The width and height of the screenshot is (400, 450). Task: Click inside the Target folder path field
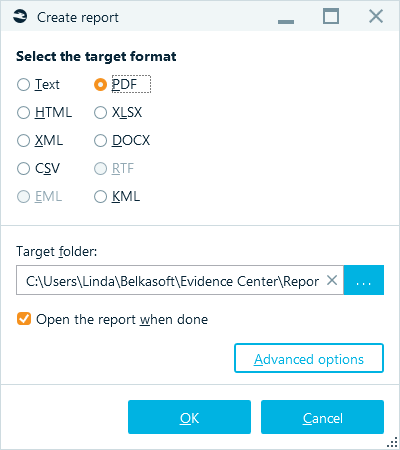click(172, 280)
